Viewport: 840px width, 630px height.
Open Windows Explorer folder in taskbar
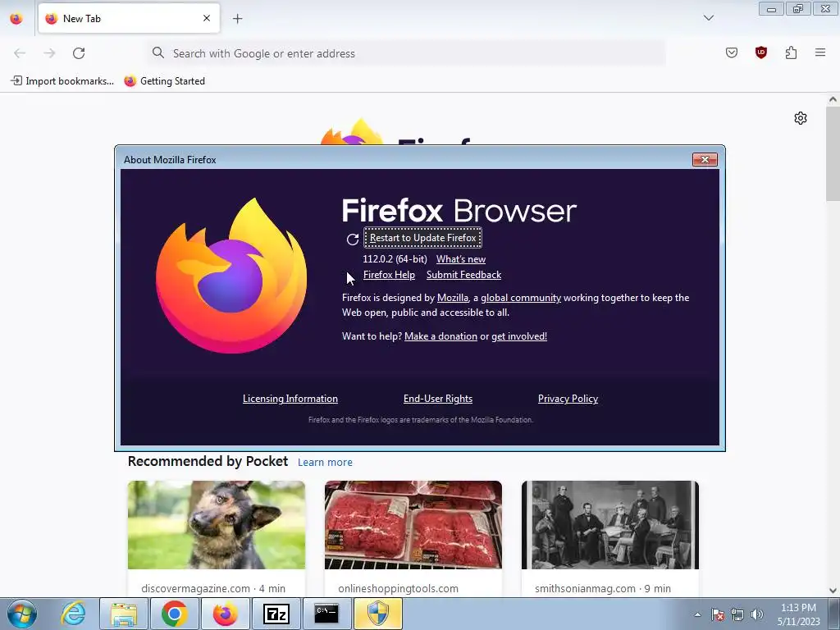(124, 614)
